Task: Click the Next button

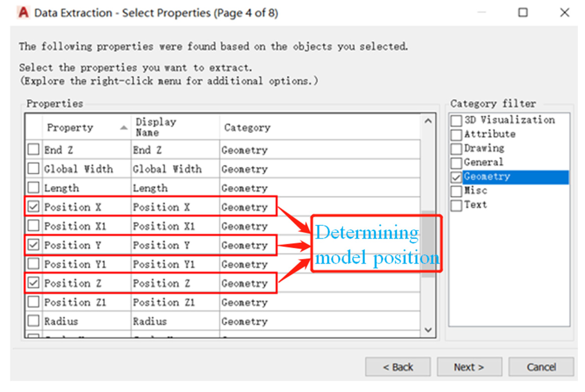Action: [x=469, y=367]
